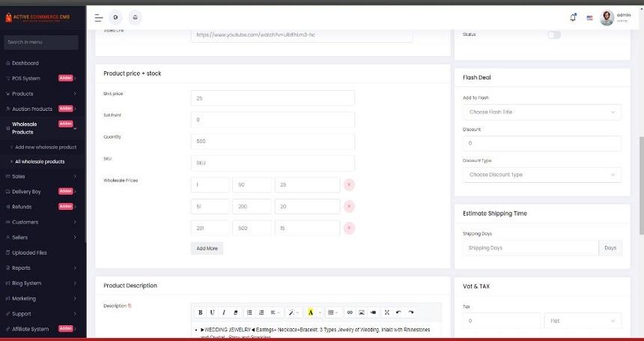Open paragraph alignment dropdown in editor
The image size is (644, 341).
275,313
